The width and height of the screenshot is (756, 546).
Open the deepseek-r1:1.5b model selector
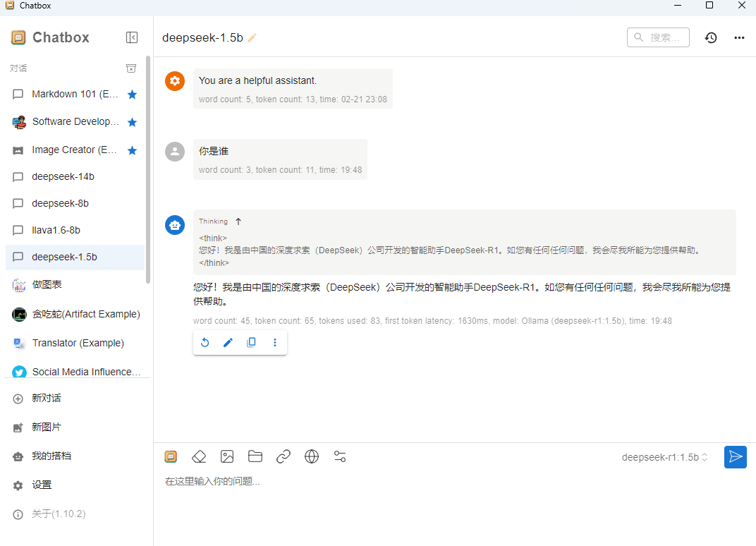tap(664, 457)
